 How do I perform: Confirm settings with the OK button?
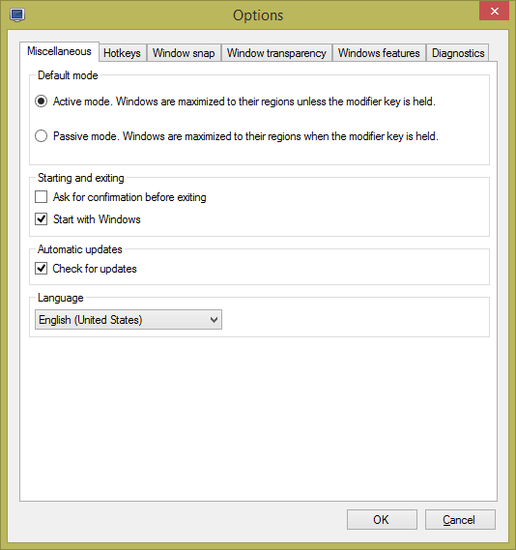click(x=382, y=519)
